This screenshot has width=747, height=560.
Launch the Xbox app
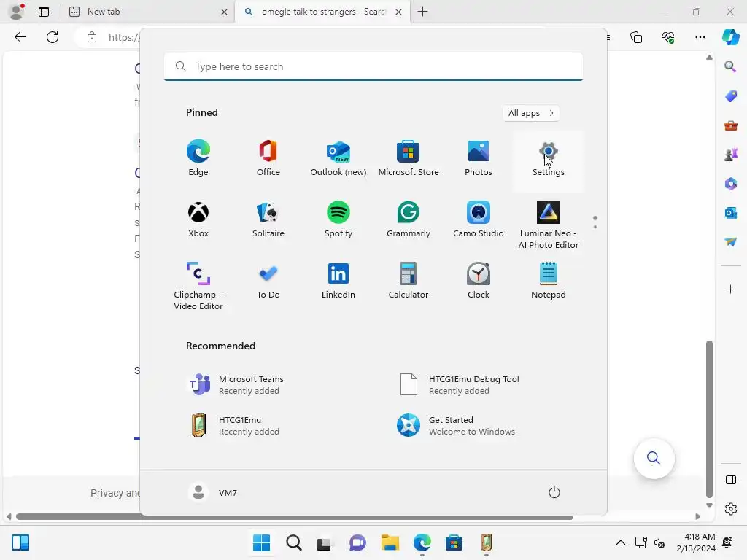tap(198, 220)
